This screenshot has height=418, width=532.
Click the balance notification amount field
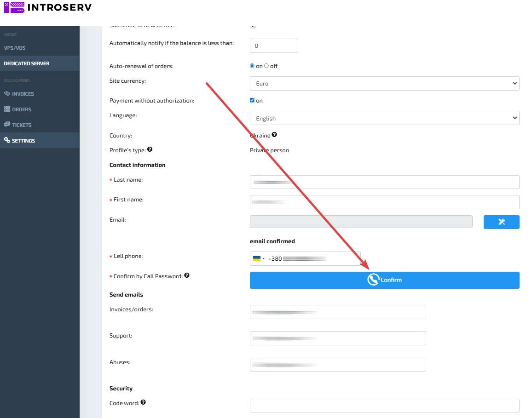coord(274,46)
